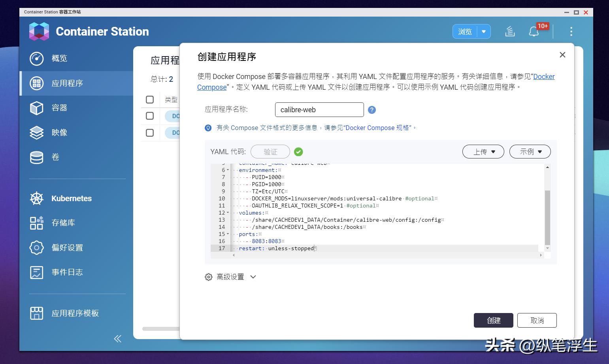Click the 应用程序名称 input field

319,110
